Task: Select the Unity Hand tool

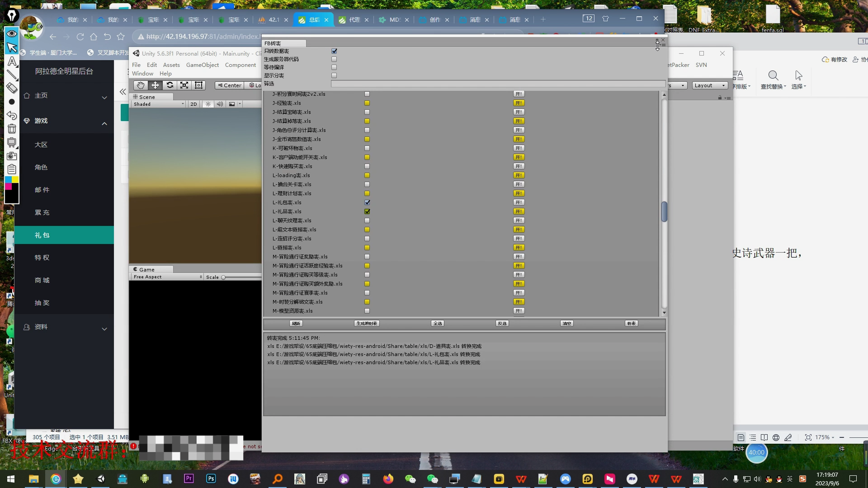Action: tap(140, 85)
